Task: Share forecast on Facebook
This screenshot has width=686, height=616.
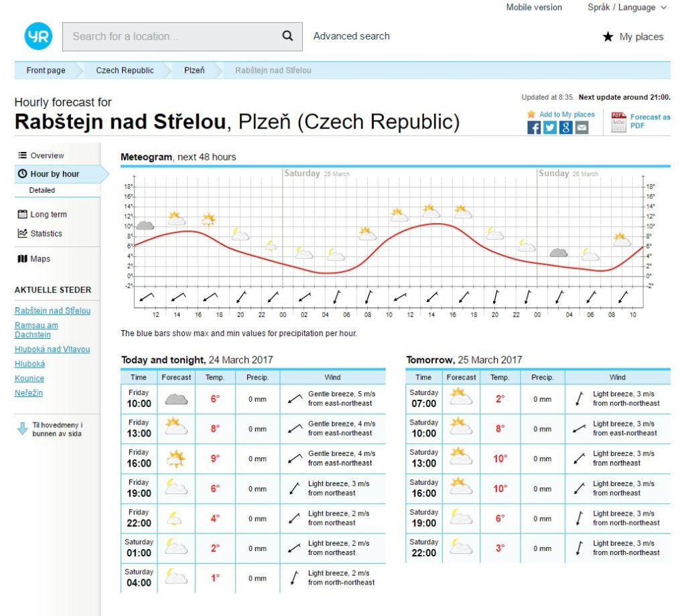Action: tap(534, 127)
